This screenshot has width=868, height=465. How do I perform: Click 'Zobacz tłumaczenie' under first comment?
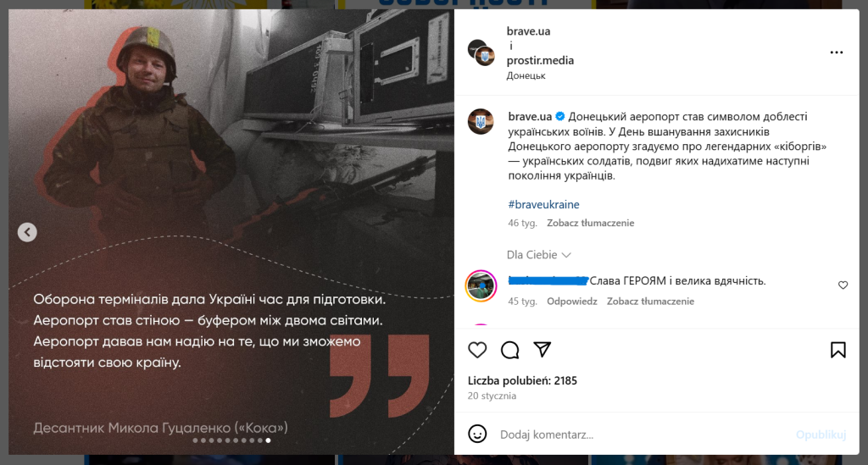click(x=650, y=302)
